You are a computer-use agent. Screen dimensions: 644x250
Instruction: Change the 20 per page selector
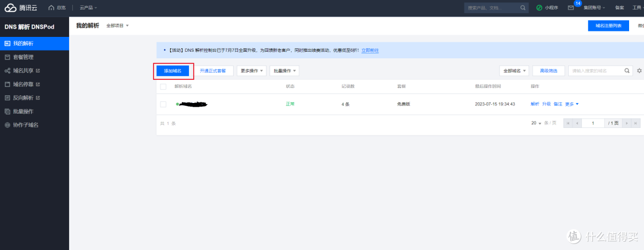[537, 123]
